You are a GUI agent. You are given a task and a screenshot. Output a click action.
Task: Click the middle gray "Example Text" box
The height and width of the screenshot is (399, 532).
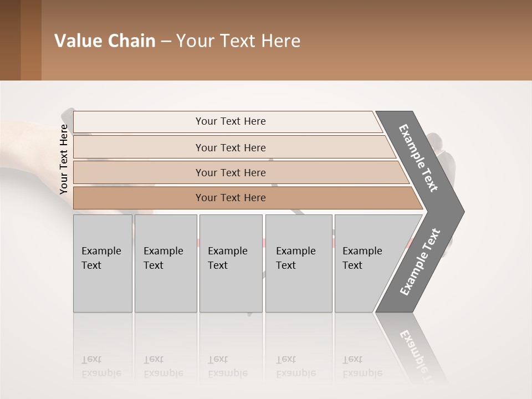tap(231, 263)
